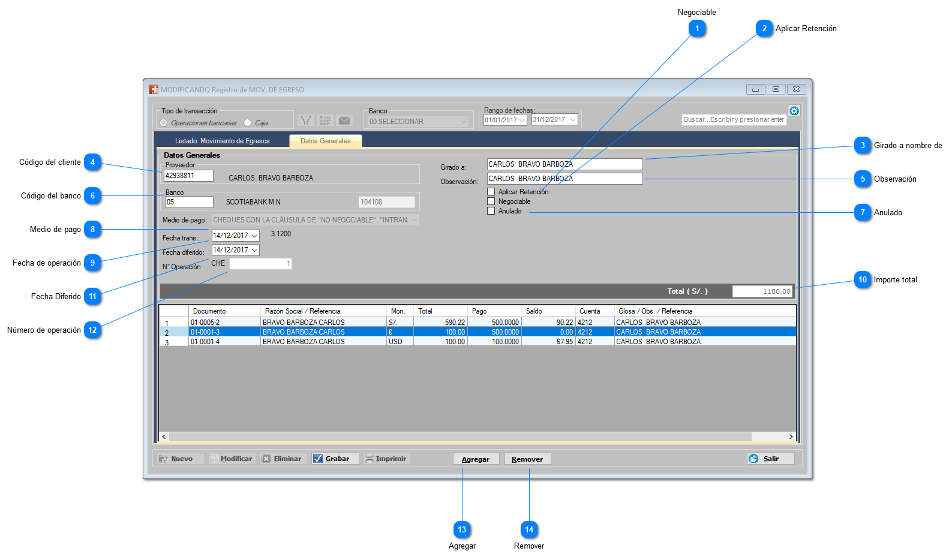Click the Total field showing 1100.00
The width and height of the screenshot is (952, 560).
point(762,291)
